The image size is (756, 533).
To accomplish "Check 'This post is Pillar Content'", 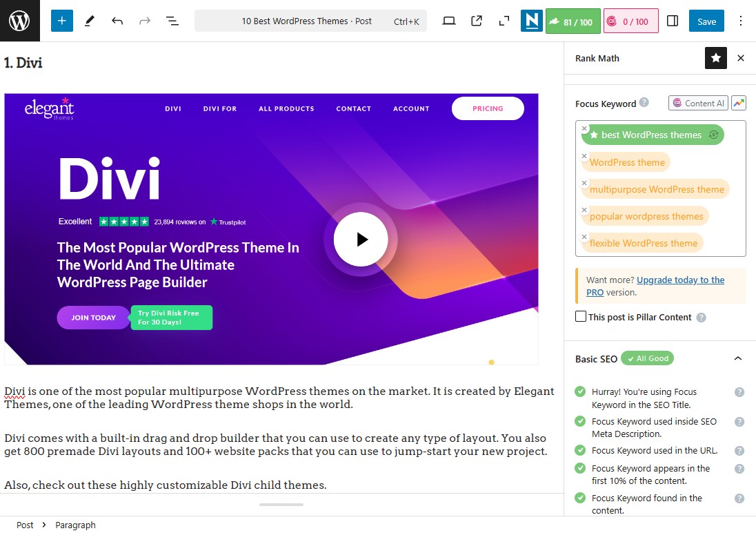I will point(581,316).
